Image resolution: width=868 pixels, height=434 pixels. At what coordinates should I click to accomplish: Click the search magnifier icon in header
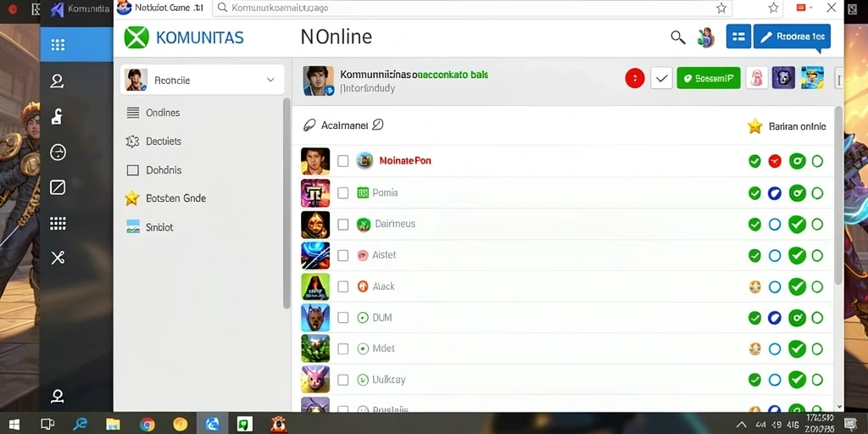(x=677, y=37)
